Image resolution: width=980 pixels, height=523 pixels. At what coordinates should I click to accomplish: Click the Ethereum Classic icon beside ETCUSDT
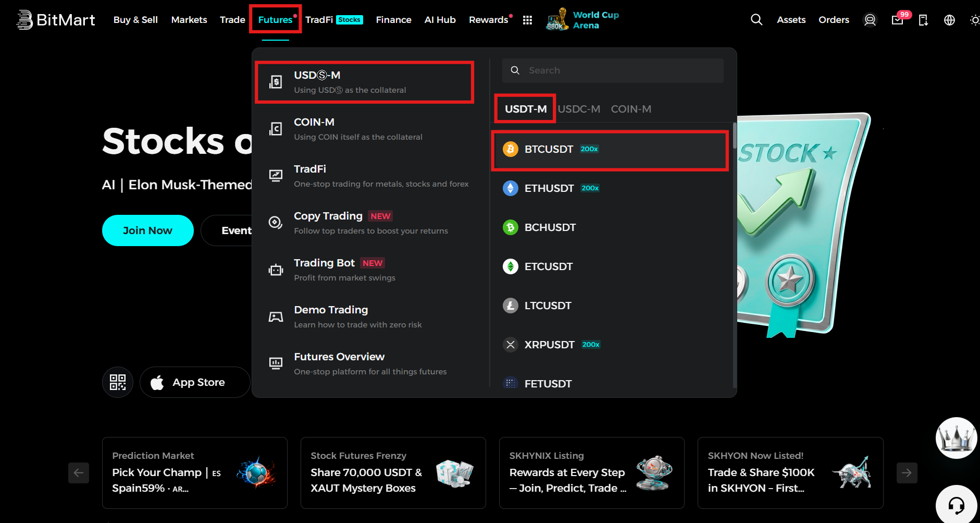pyautogui.click(x=511, y=266)
